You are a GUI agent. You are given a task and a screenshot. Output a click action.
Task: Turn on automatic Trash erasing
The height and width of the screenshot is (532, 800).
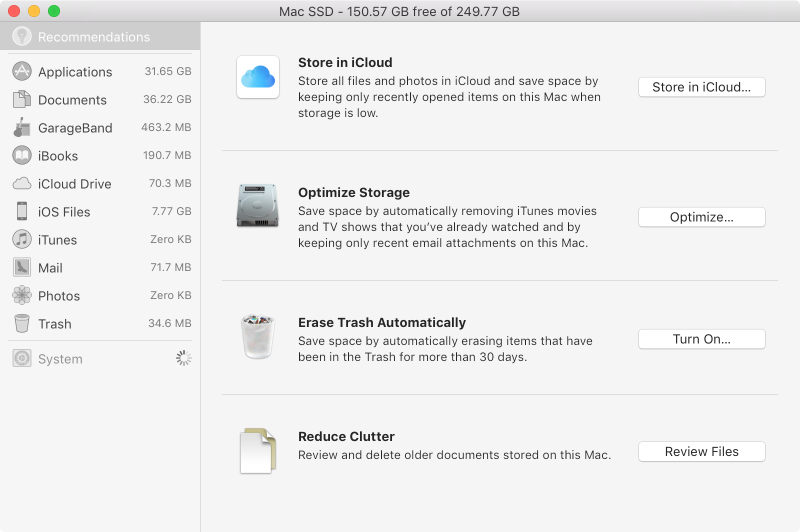701,338
